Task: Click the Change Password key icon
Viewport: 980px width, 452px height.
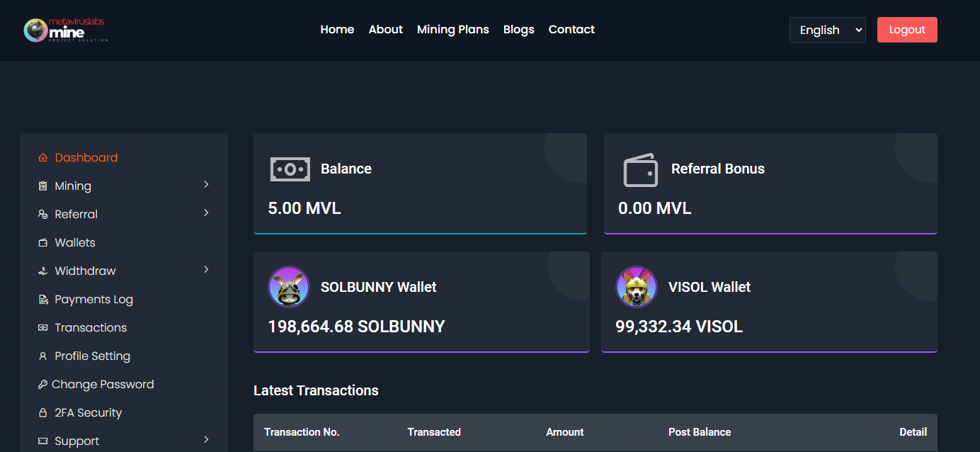Action: point(42,384)
